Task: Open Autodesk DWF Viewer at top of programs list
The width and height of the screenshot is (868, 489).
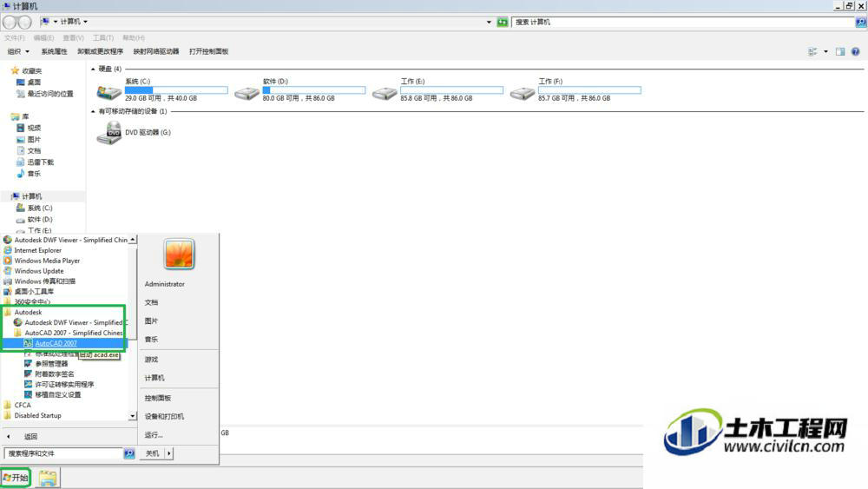Action: pos(66,240)
